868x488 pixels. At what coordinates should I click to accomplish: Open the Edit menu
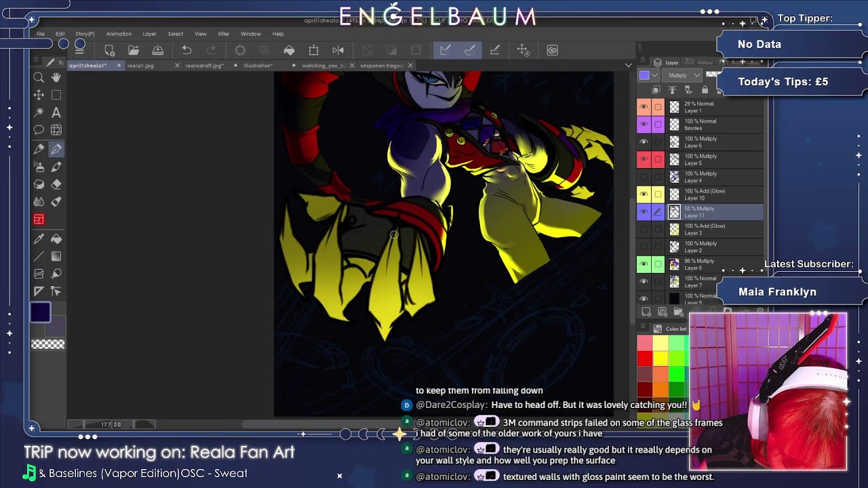click(60, 34)
